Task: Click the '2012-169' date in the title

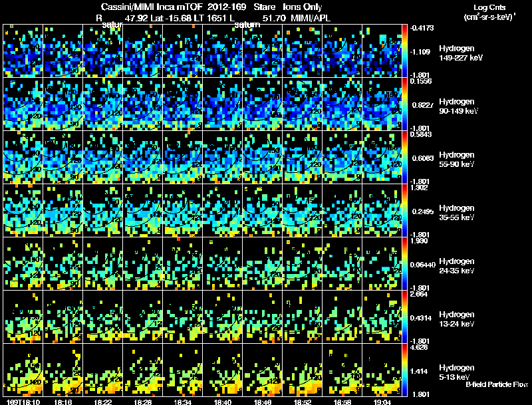Action: pyautogui.click(x=227, y=7)
